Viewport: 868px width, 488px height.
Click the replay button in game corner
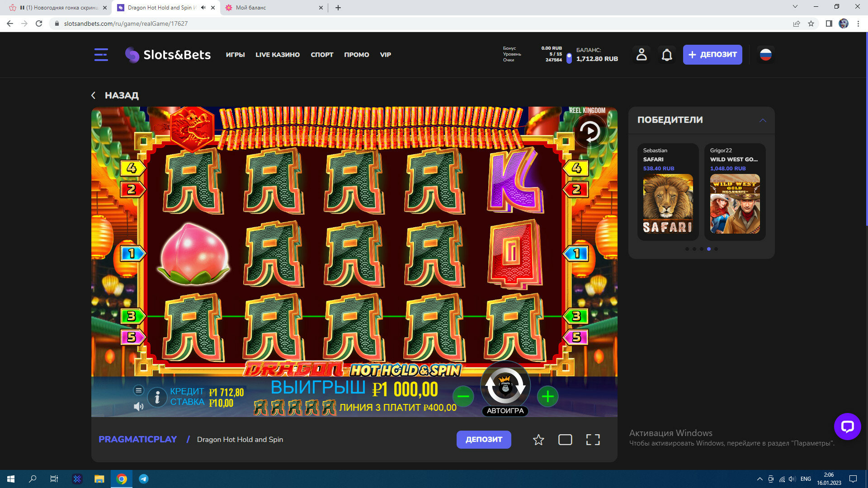tap(590, 131)
